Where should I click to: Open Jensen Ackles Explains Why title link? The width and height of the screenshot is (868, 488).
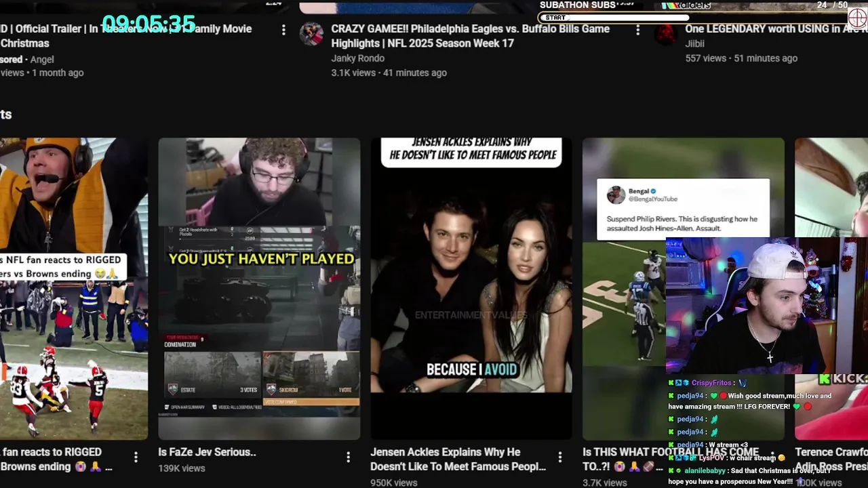click(458, 459)
